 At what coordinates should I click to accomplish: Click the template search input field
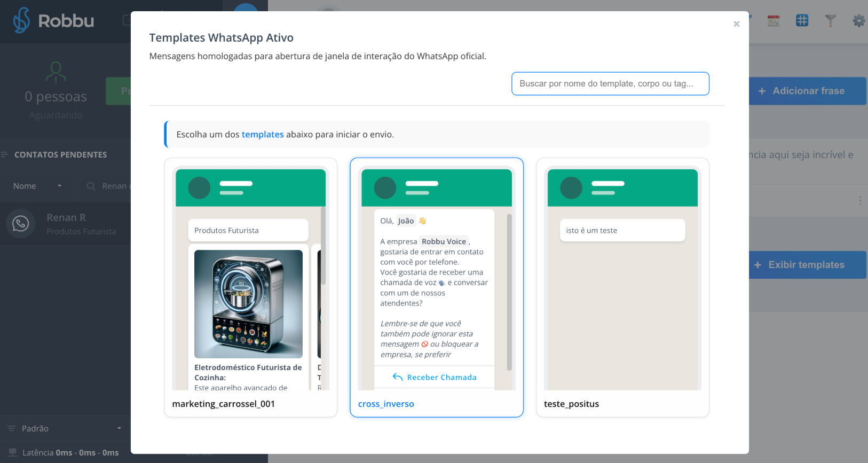click(x=610, y=84)
